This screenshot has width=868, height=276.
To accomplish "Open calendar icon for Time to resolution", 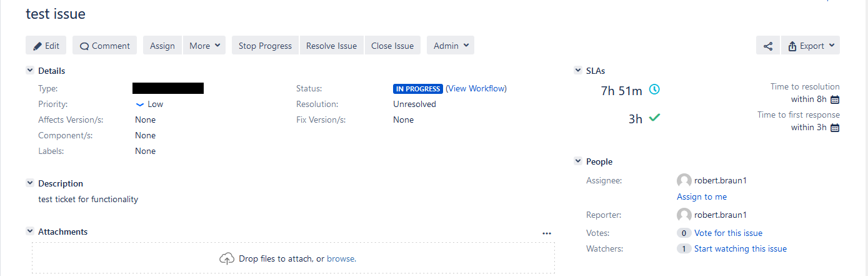I will coord(835,100).
